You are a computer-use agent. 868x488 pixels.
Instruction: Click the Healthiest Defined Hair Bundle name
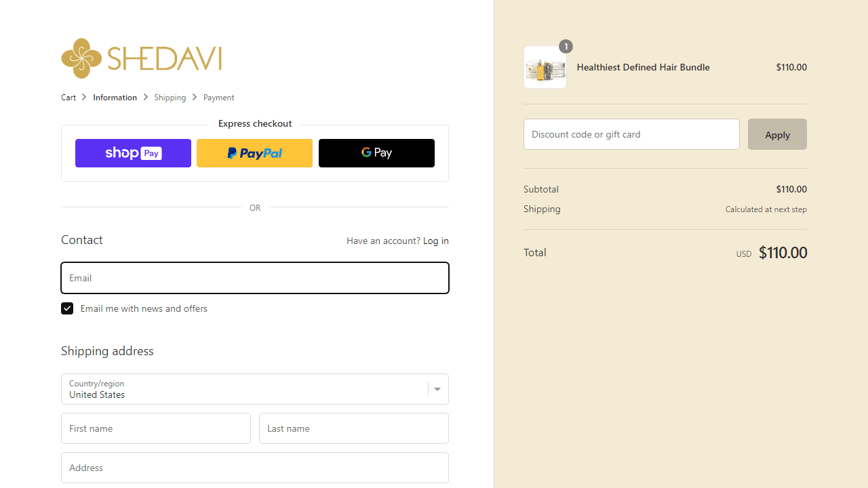[x=643, y=67]
